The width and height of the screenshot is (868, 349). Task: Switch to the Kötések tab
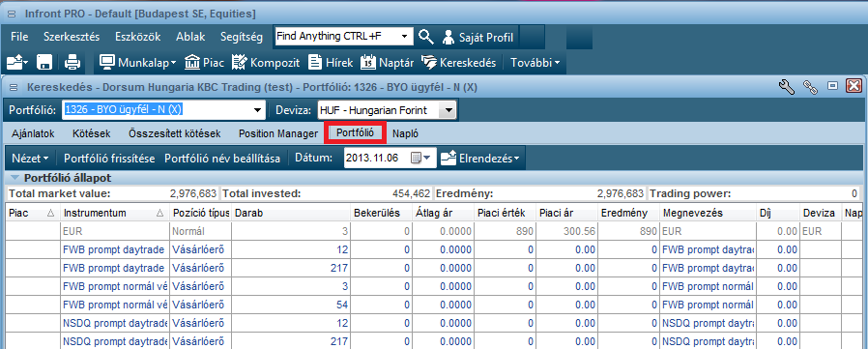[91, 133]
